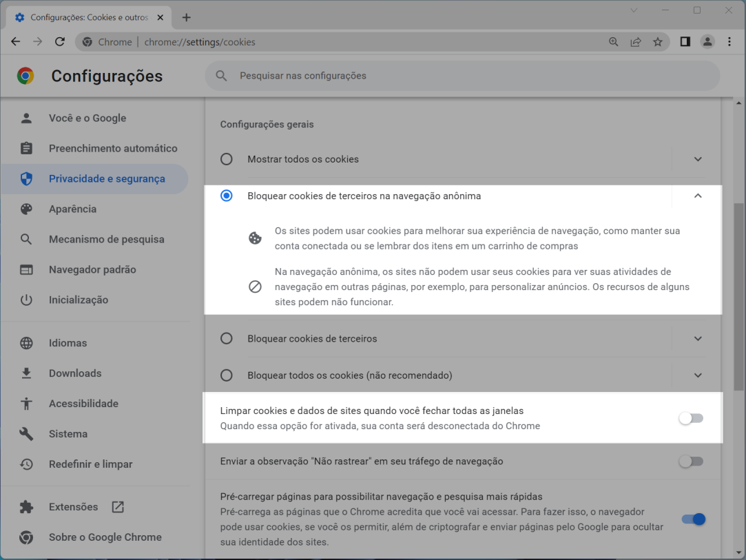
Task: Collapse the navegação anônima cookie details
Action: pyautogui.click(x=698, y=196)
